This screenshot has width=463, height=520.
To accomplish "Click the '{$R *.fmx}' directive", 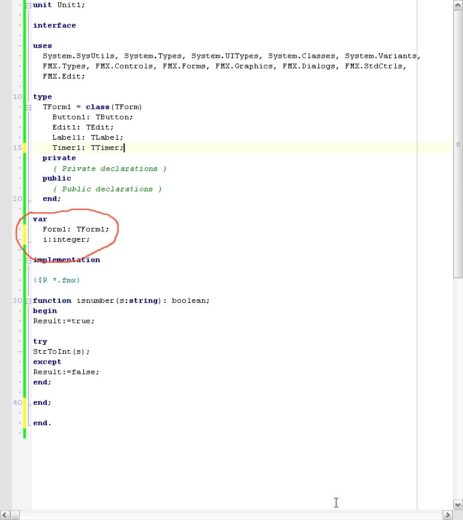I will pyautogui.click(x=56, y=280).
